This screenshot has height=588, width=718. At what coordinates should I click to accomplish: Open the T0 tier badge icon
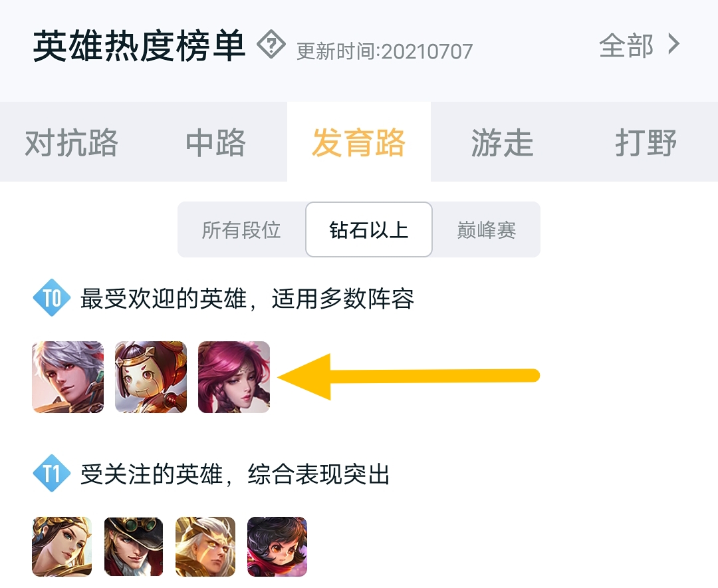52,298
